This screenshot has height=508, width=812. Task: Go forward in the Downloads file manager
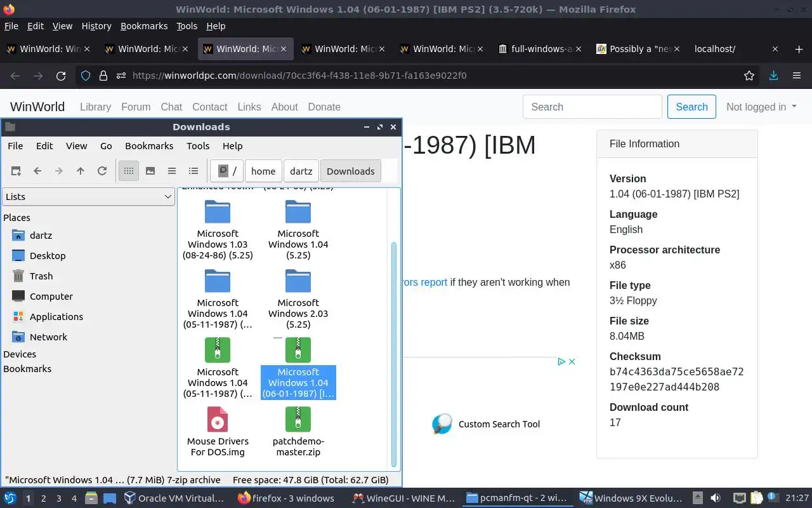point(59,171)
